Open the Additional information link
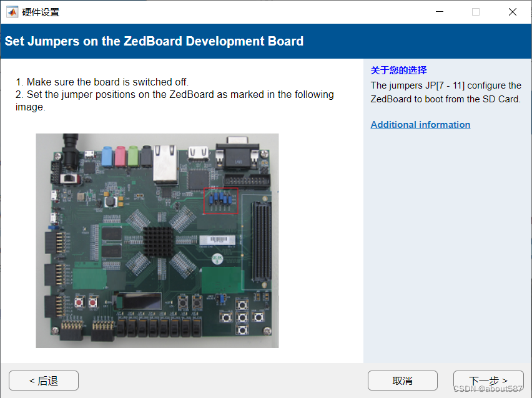This screenshot has width=532, height=398. tap(420, 125)
